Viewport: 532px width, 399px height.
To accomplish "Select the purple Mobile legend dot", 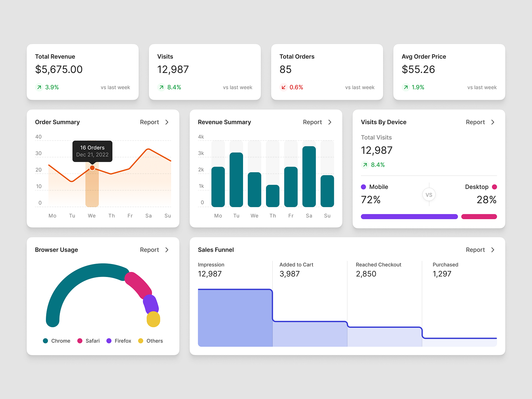I will pos(363,187).
